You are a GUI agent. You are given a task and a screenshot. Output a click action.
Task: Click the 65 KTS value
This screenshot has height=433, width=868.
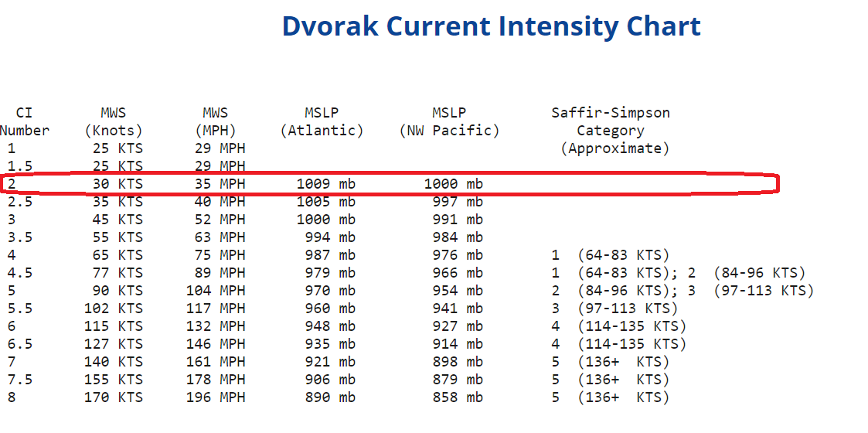point(117,255)
